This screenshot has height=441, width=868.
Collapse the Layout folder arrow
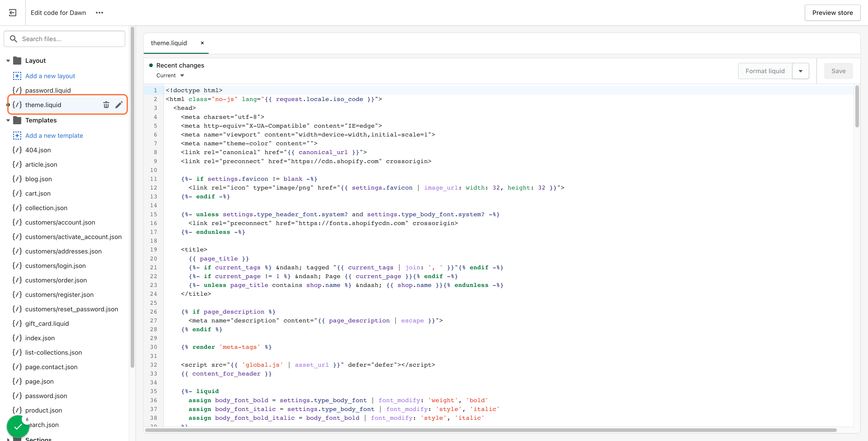[8, 61]
